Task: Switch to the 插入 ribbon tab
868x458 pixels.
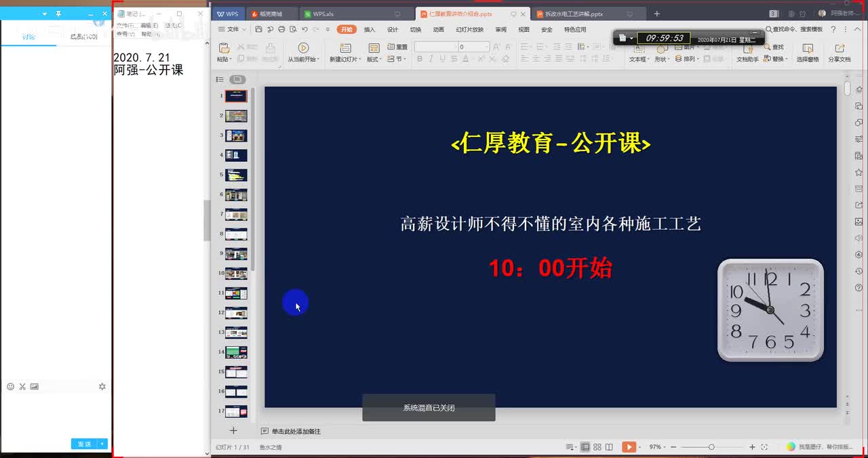Action: point(370,30)
